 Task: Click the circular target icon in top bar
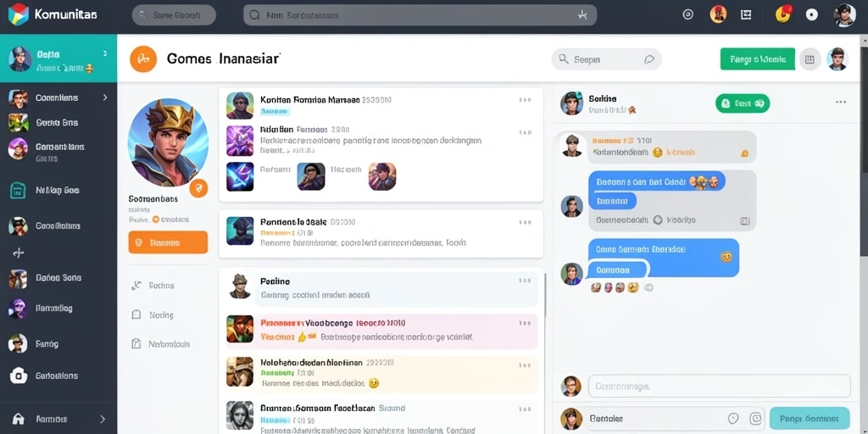pos(688,14)
